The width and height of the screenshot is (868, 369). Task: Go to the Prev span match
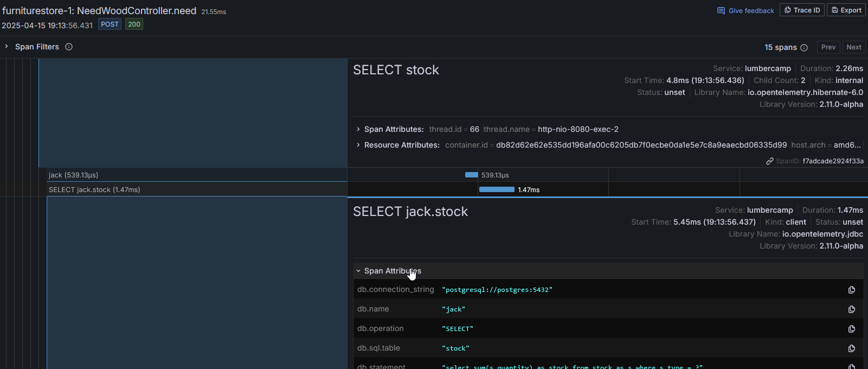tap(828, 47)
